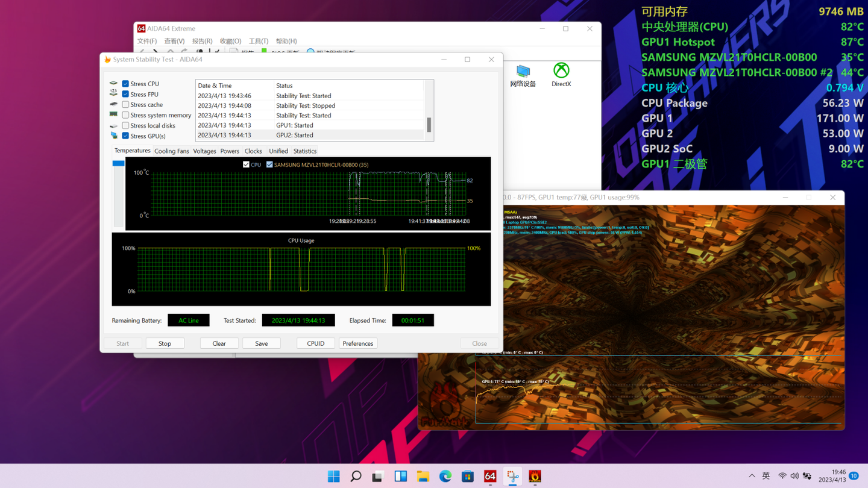Click the Stop button
This screenshot has width=868, height=488.
tap(165, 343)
